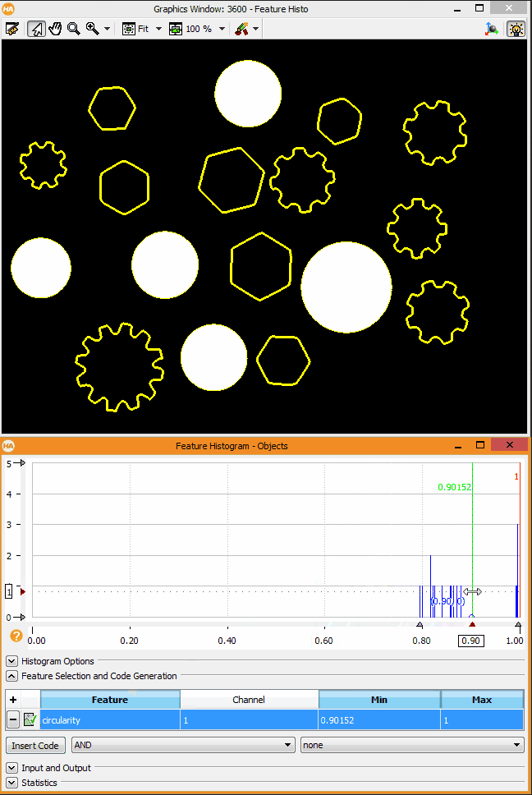Open the AND combination dropdown

182,746
